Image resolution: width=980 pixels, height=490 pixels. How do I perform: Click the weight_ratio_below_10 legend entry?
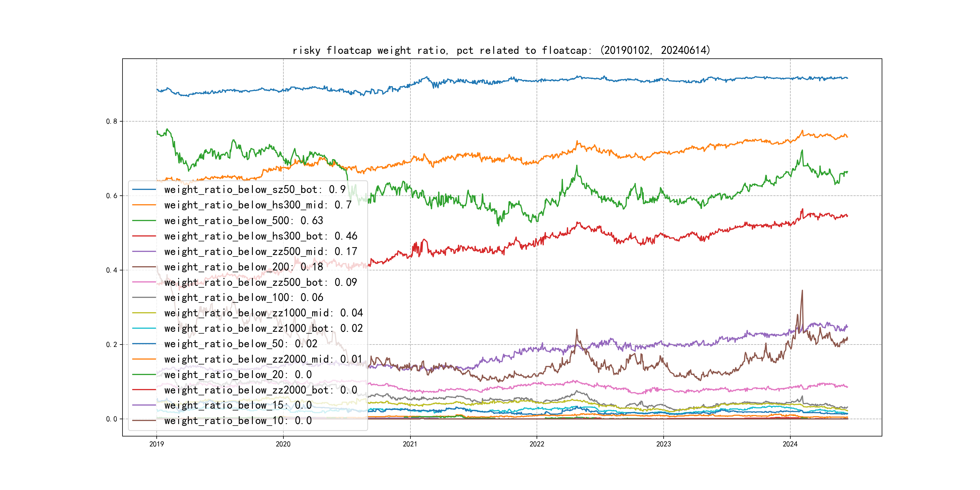[x=238, y=421]
